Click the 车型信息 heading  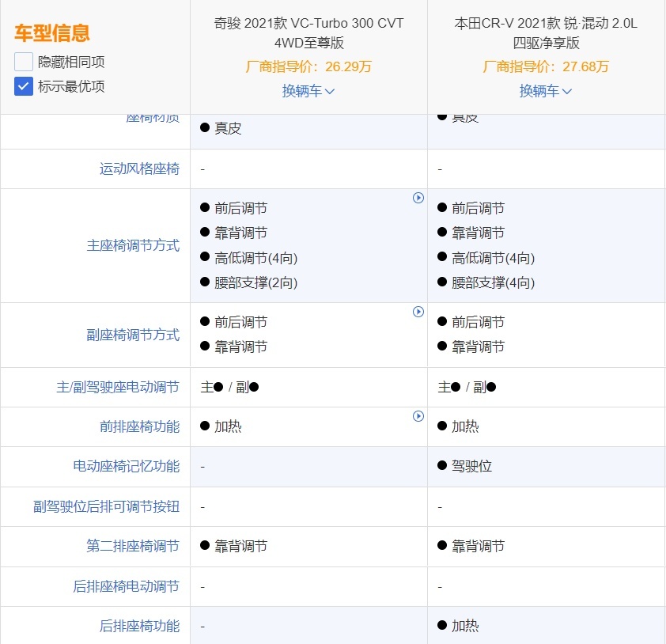click(x=52, y=32)
